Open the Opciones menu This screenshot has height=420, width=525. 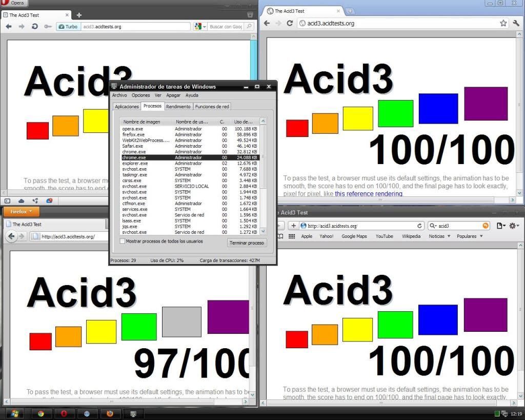coord(140,95)
